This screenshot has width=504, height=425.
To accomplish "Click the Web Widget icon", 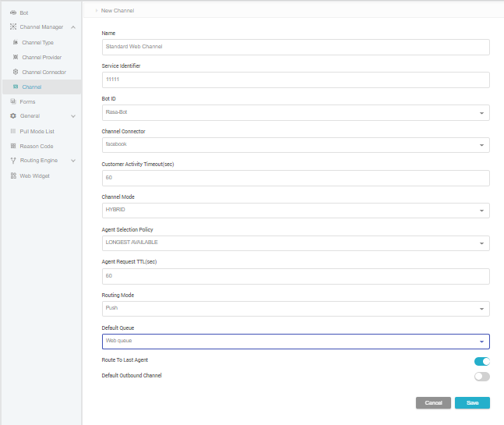I will click(12, 175).
